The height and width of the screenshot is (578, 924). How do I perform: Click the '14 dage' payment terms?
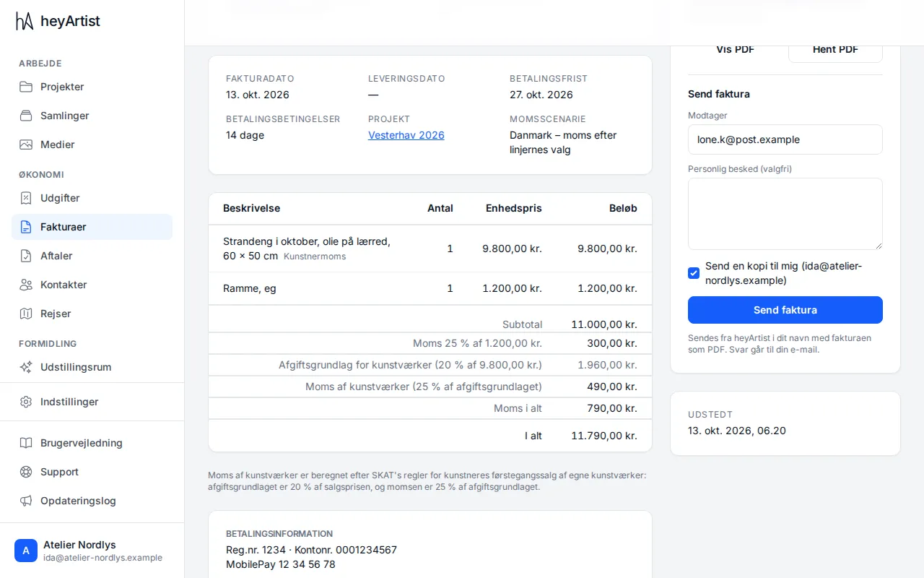coord(245,135)
